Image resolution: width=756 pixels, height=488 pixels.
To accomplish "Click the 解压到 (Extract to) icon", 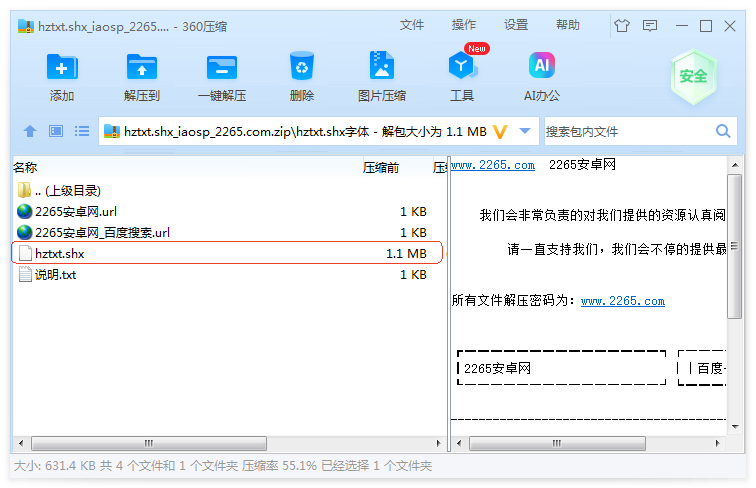I will click(x=142, y=67).
